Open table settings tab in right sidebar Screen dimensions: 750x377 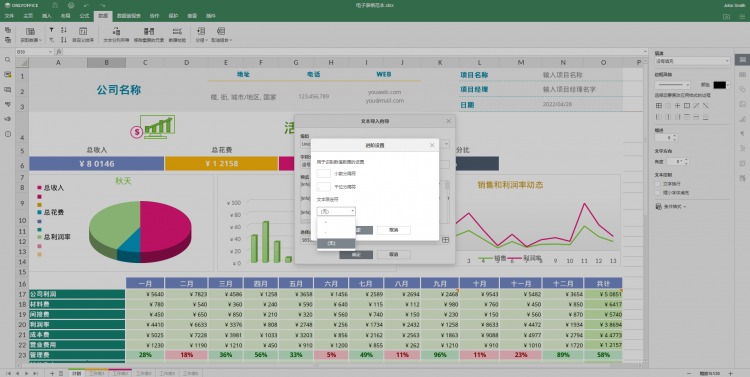point(742,75)
